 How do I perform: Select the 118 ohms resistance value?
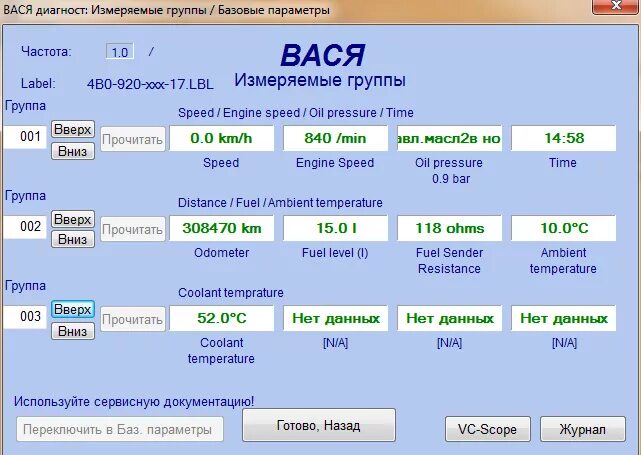click(x=449, y=228)
